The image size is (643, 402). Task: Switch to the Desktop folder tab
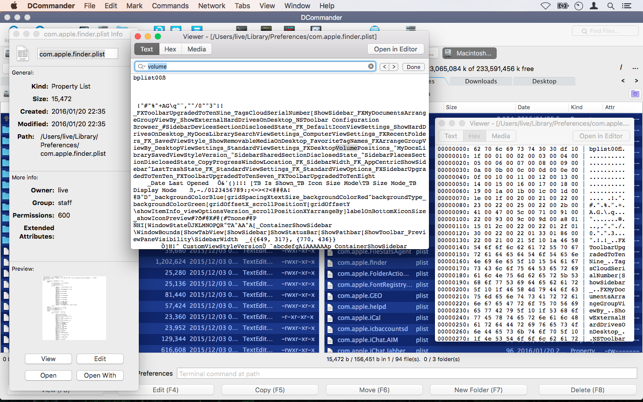click(544, 81)
